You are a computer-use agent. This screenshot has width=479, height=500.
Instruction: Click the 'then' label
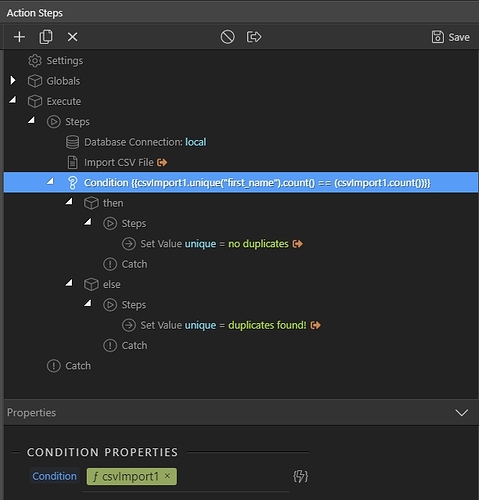[113, 203]
